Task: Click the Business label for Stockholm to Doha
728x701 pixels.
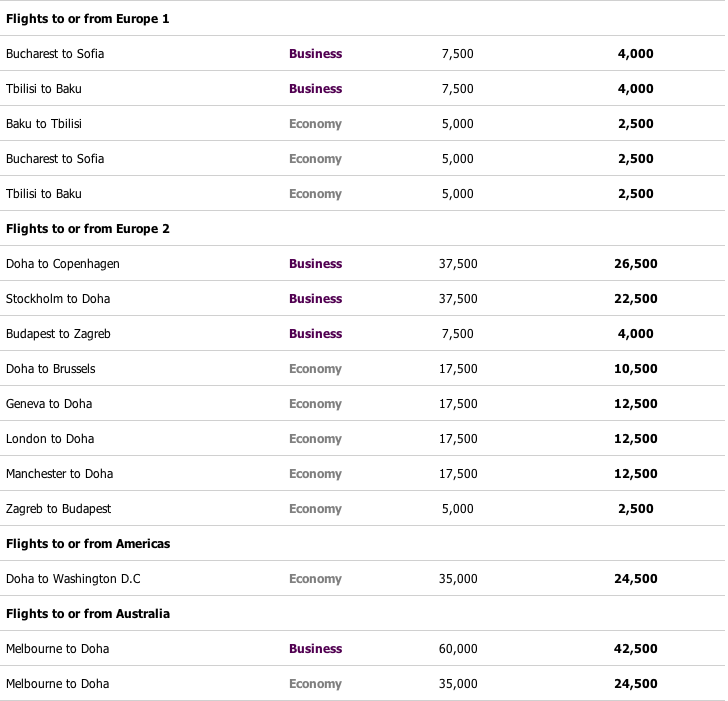Action: click(x=315, y=299)
